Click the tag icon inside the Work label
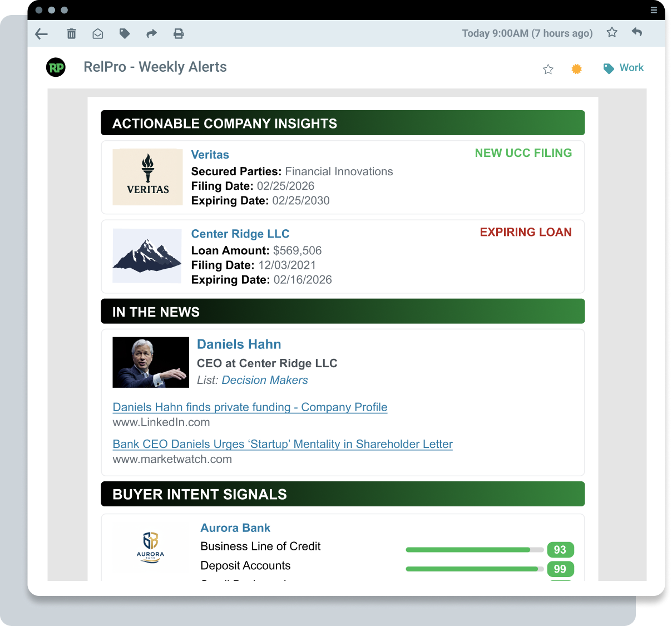Screen dimensions: 672x626 pyautogui.click(x=607, y=68)
